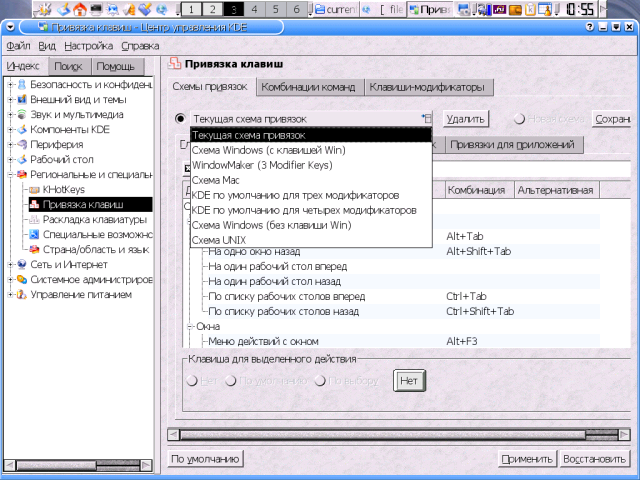Select the По умолчанию radio option
This screenshot has height=480, width=640.
tap(231, 380)
